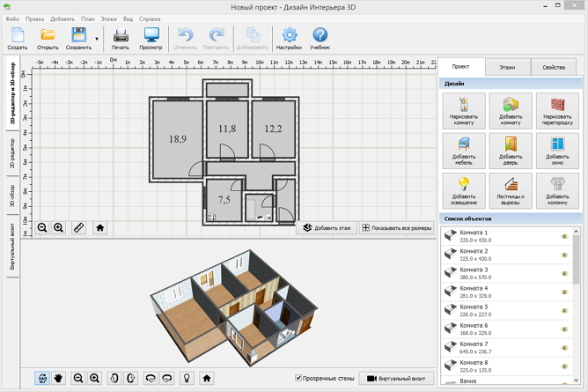Hide Комната 4 using its eye icon
588x392 pixels.
563,292
